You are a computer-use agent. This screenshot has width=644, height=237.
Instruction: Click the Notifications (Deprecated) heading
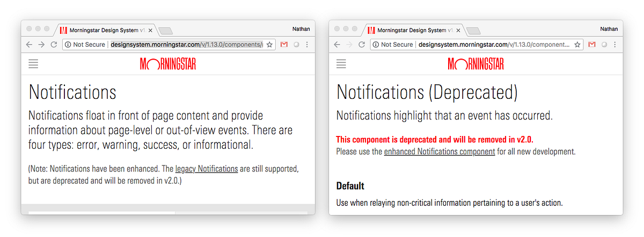pyautogui.click(x=427, y=92)
